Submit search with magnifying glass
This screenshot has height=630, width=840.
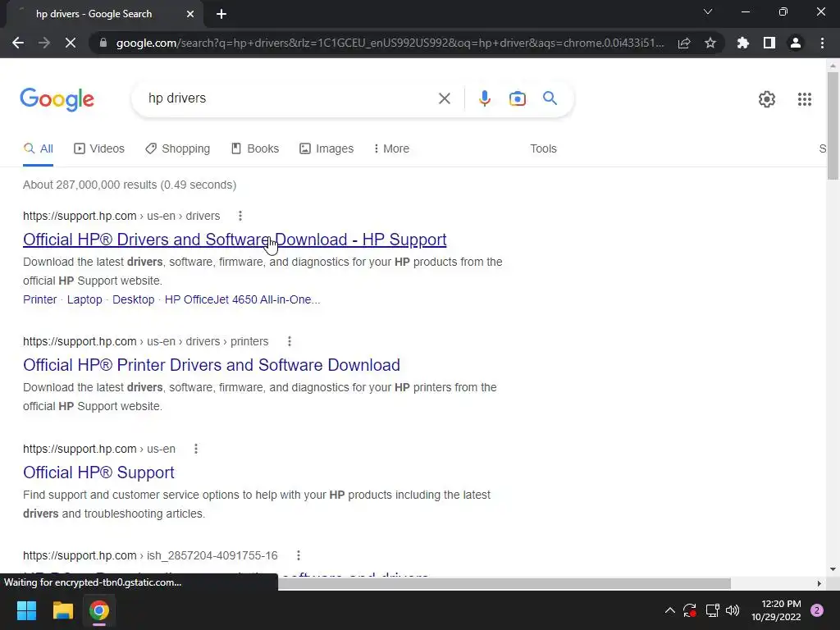point(550,98)
